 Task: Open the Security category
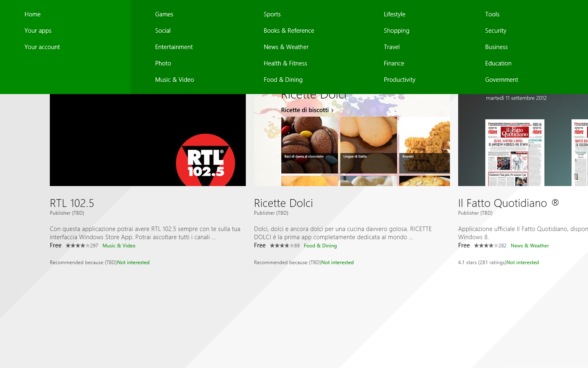495,31
